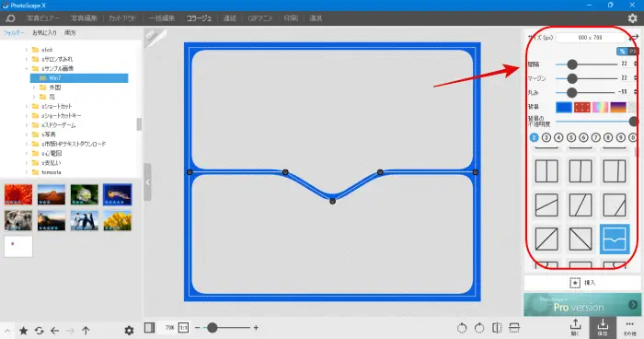This screenshot has width=644, height=339.
Task: Collapse the left file browser panel
Action: pyautogui.click(x=148, y=182)
